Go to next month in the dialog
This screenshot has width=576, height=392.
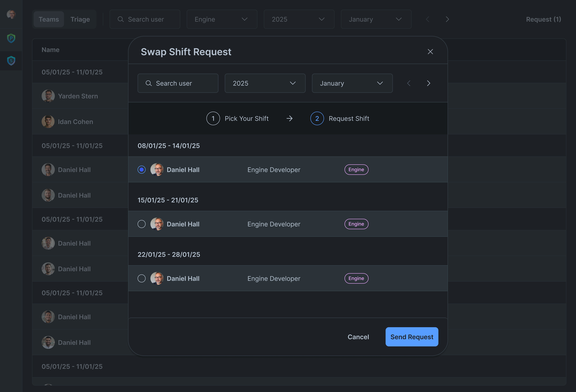pyautogui.click(x=428, y=83)
